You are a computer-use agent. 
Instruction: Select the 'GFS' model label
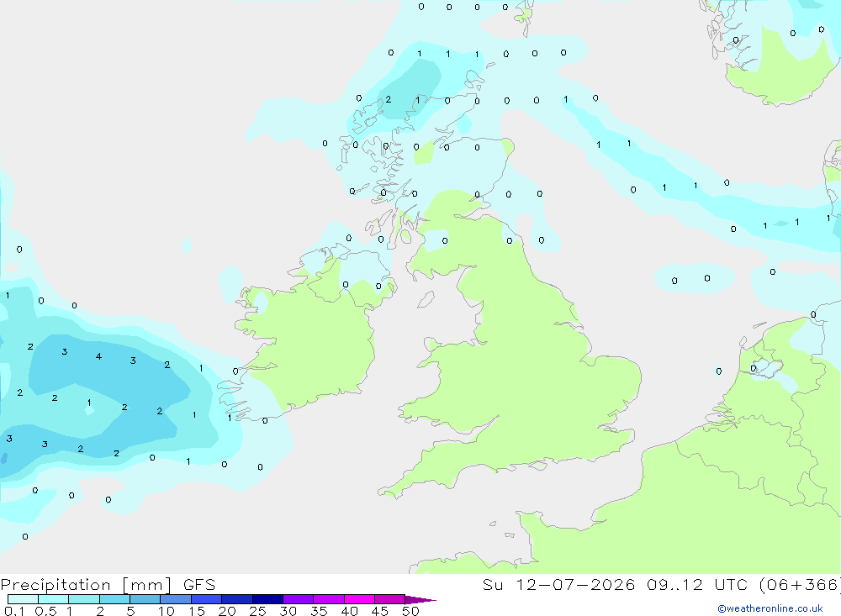[x=199, y=584]
